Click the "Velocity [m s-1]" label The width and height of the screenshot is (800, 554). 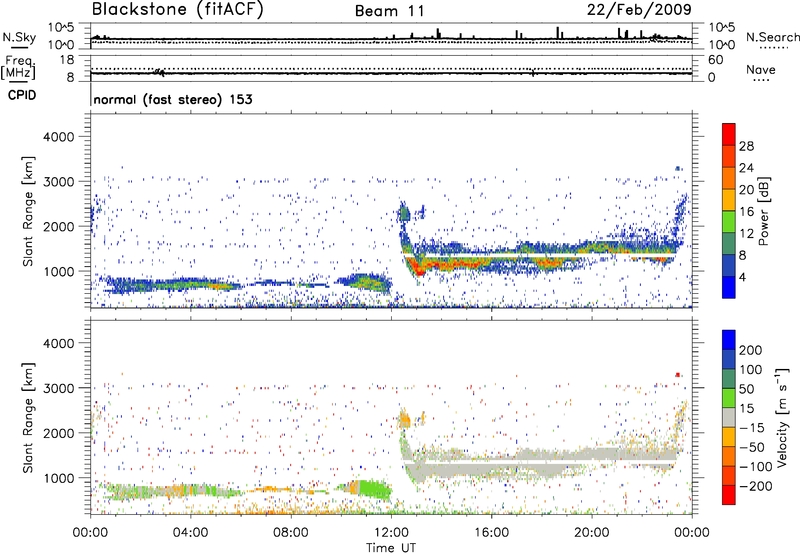[781, 417]
